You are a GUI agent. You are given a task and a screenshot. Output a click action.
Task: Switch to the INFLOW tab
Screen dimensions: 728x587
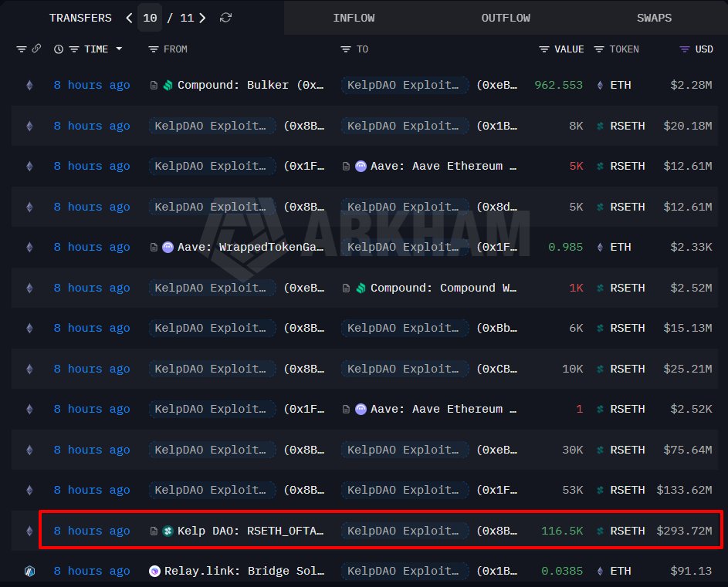(354, 18)
